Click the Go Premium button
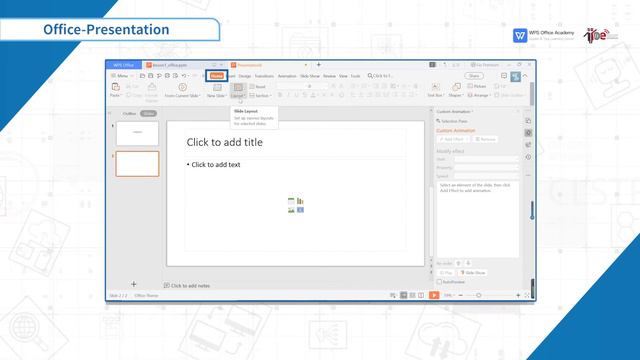640x360 pixels. click(x=484, y=65)
